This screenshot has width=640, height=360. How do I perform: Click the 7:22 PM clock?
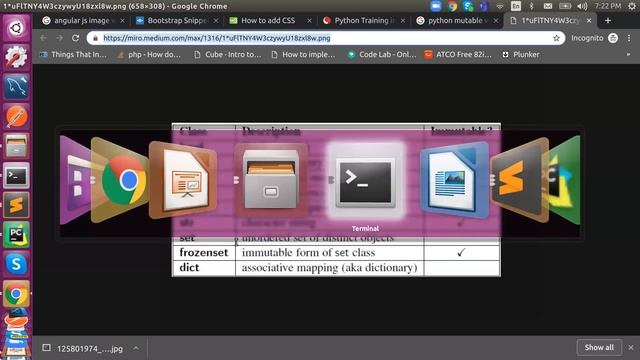click(x=608, y=6)
